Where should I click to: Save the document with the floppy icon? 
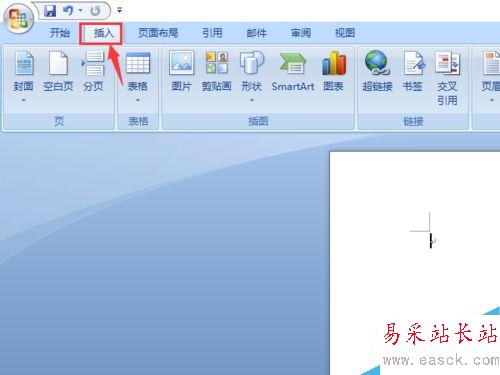[50, 11]
